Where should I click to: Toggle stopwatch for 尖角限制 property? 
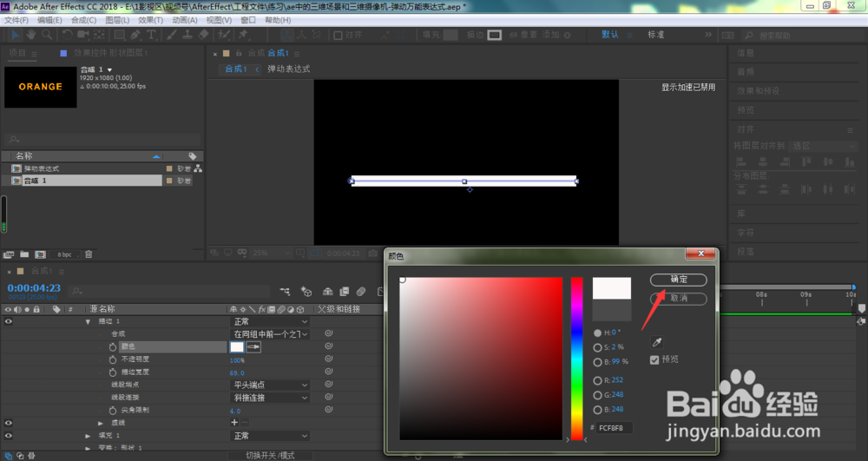(112, 411)
